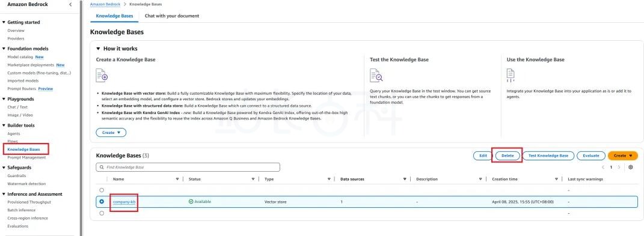Collapse the How it works section
The width and height of the screenshot is (644, 236).
tap(98, 49)
